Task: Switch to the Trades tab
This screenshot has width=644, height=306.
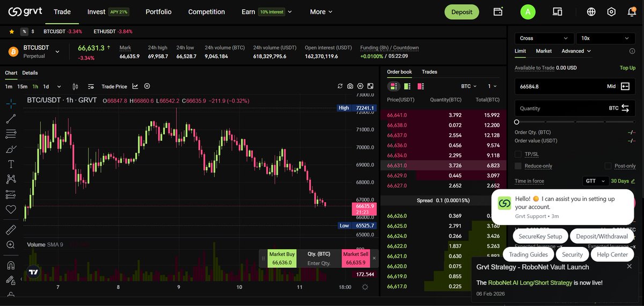Action: click(x=429, y=72)
